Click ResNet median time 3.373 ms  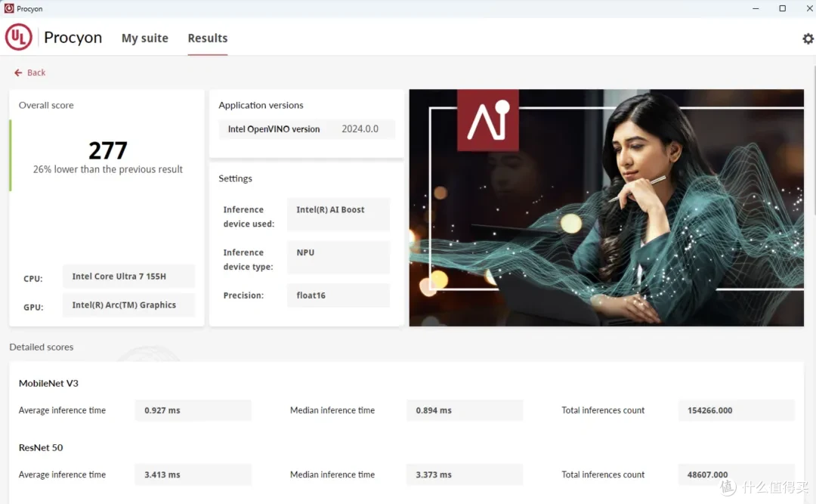pos(465,475)
